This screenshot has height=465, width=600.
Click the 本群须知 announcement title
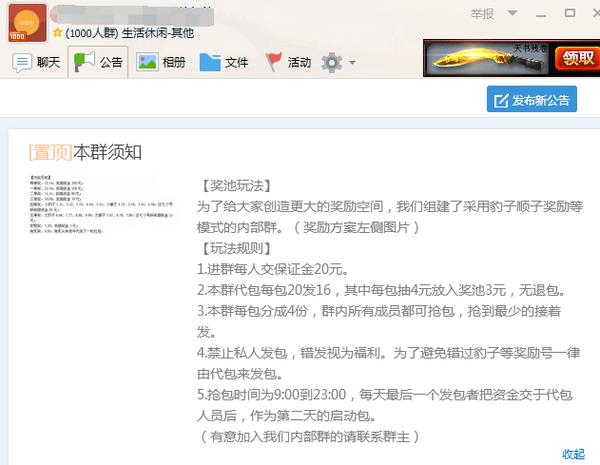(x=108, y=152)
